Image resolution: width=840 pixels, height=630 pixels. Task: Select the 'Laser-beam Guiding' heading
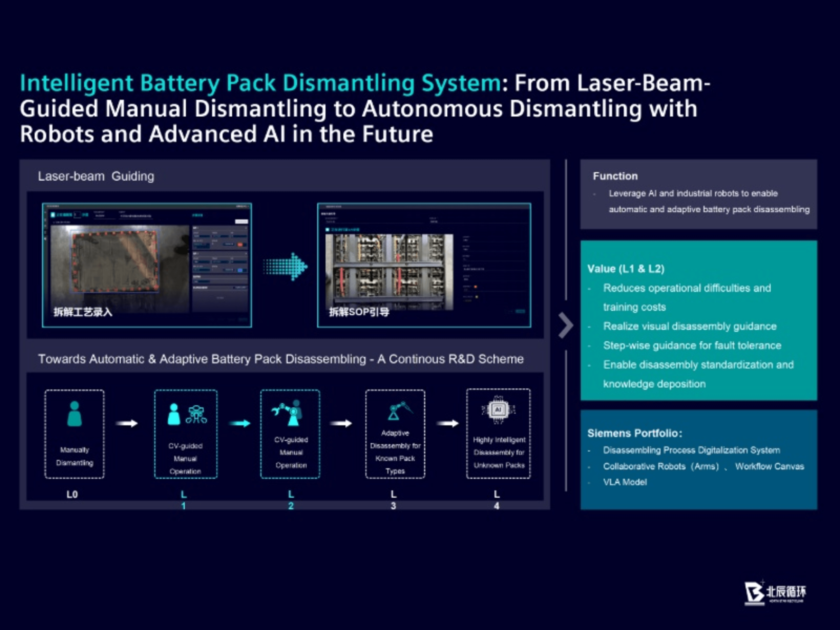pyautogui.click(x=96, y=176)
